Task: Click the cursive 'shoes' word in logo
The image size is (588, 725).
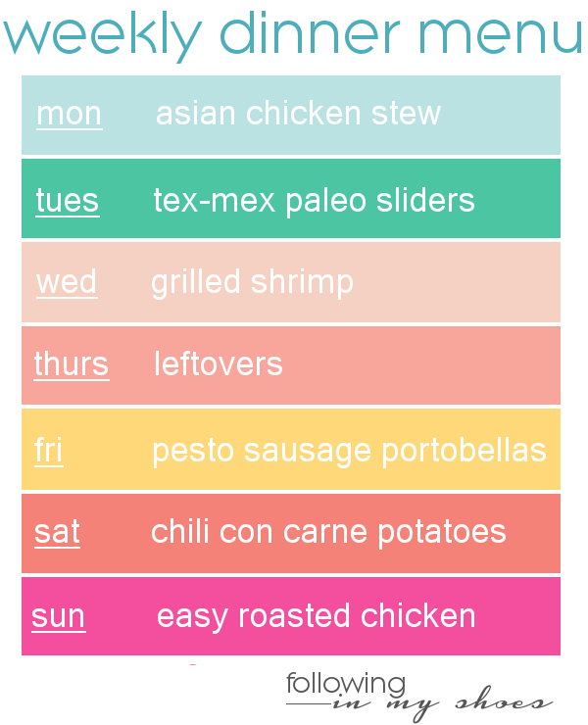Action: 505,701
